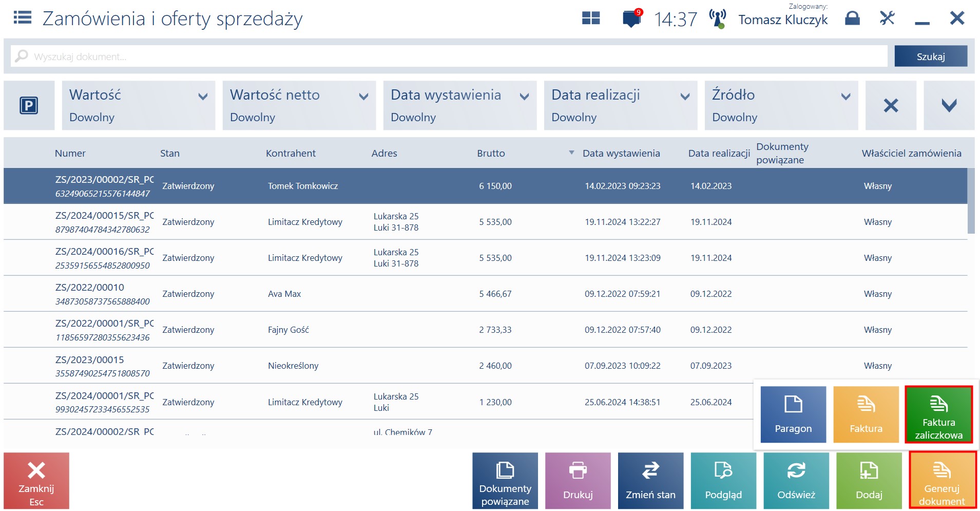Expand the Źródło filter dropdown

781,106
